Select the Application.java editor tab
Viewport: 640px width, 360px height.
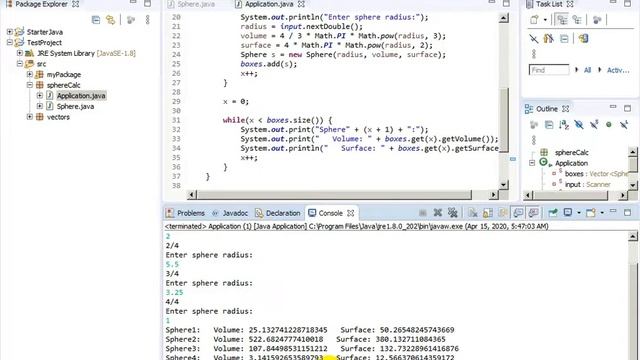pyautogui.click(x=269, y=4)
